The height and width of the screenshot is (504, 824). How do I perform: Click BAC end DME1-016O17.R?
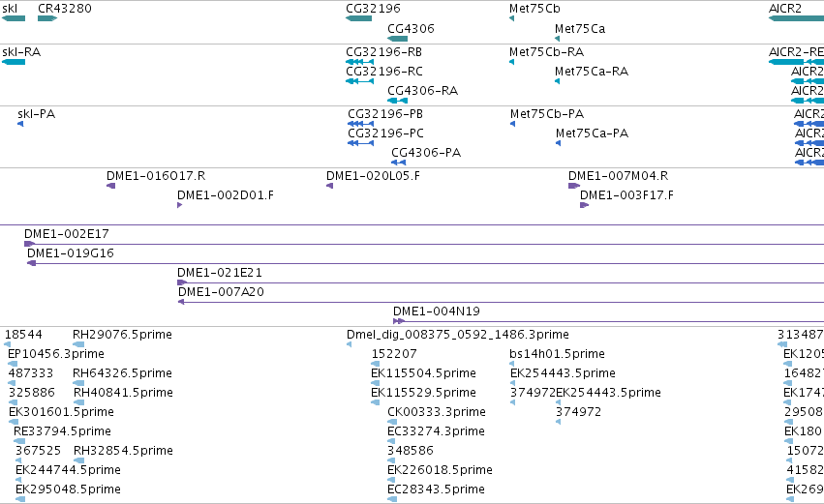[111, 186]
